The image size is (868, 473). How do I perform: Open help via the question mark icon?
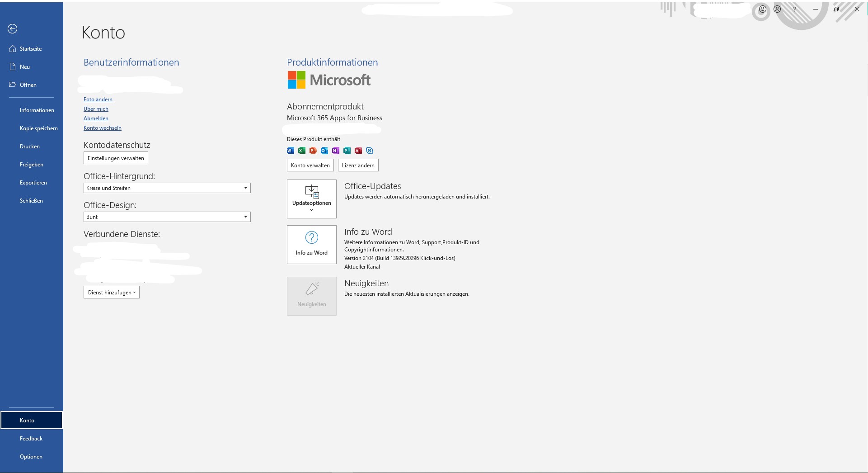(794, 9)
